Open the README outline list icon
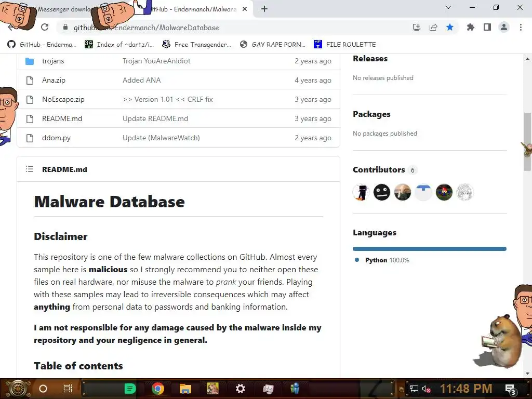Viewport: 532px width, 399px height. 30,169
